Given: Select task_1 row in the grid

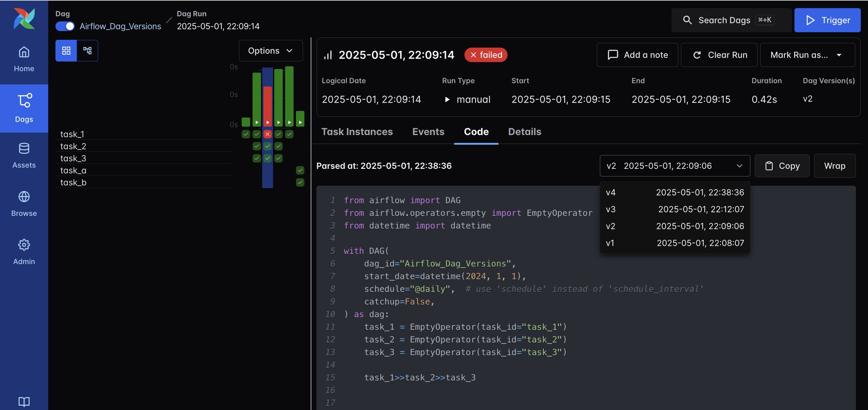Looking at the screenshot, I should [x=144, y=134].
